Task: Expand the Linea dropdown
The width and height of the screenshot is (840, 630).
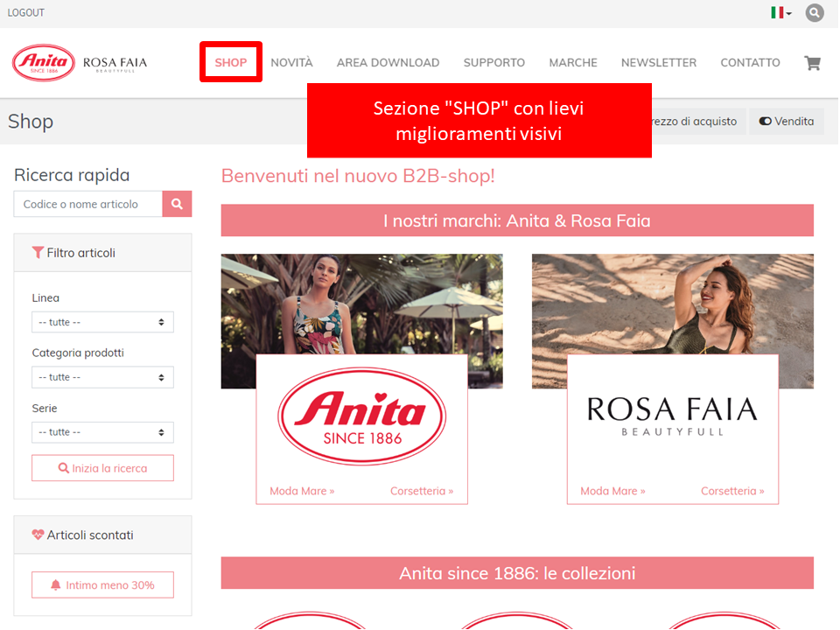Action: click(x=102, y=322)
